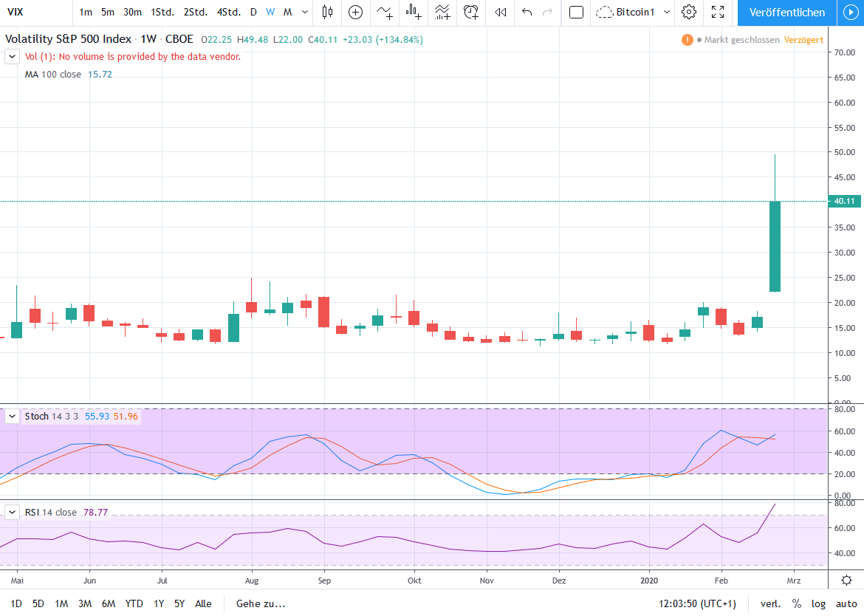Expand the timeframe interval dropdown arrow
This screenshot has width=864, height=616.
(305, 13)
